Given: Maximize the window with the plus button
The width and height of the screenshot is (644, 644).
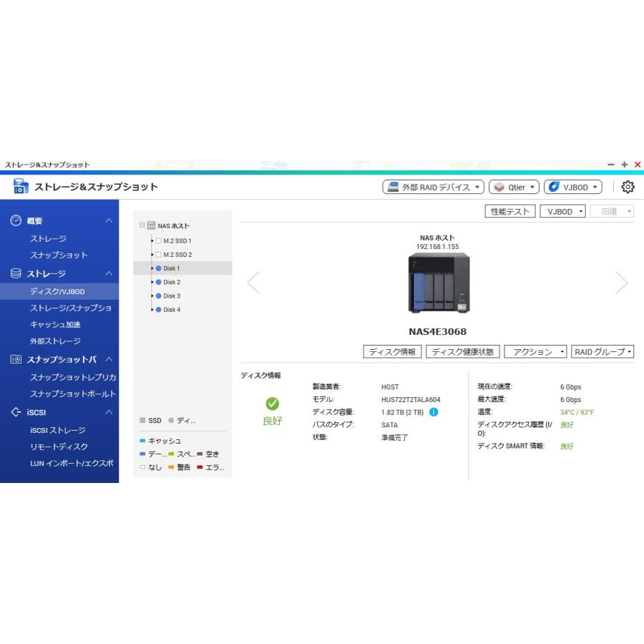Looking at the screenshot, I should click(x=624, y=165).
